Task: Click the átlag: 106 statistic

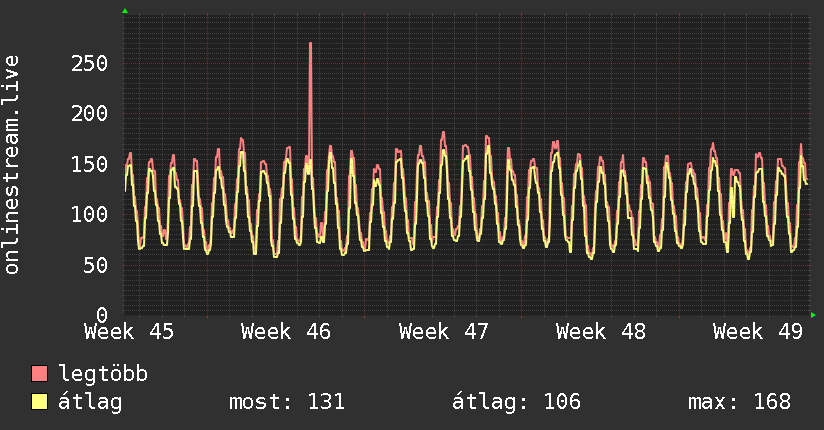Action: pyautogui.click(x=517, y=403)
